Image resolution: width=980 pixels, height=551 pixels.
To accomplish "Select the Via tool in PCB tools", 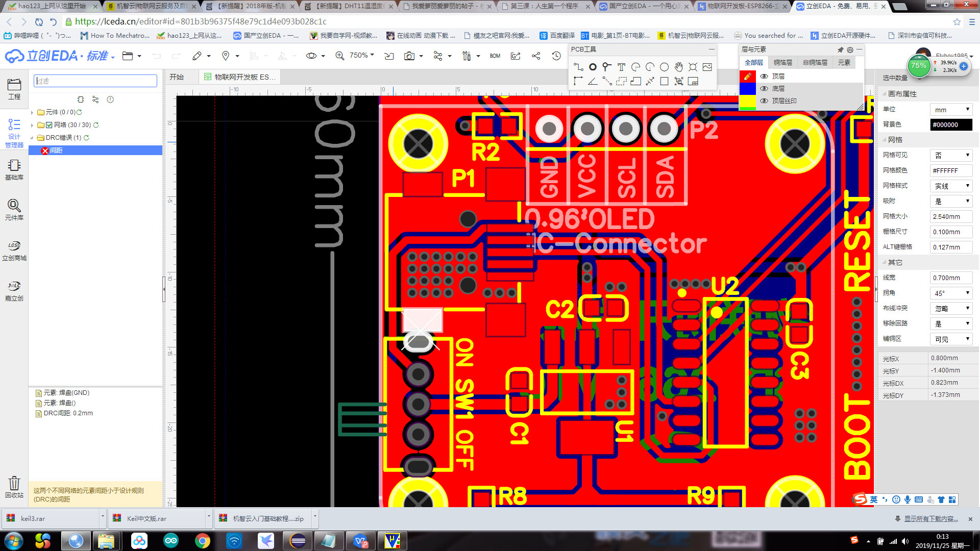I will click(607, 67).
